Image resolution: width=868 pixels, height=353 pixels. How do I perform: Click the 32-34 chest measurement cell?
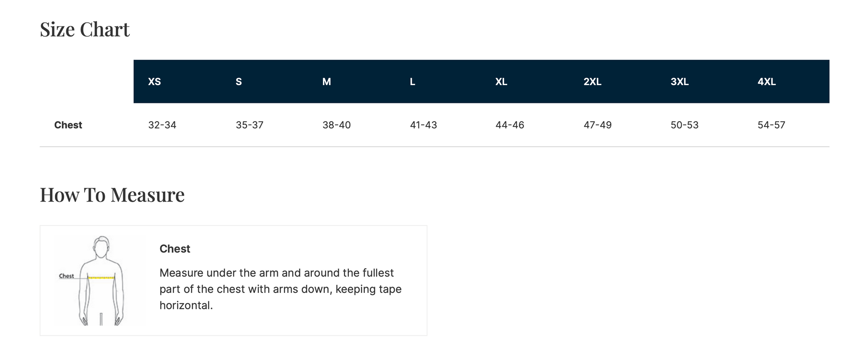(x=162, y=125)
